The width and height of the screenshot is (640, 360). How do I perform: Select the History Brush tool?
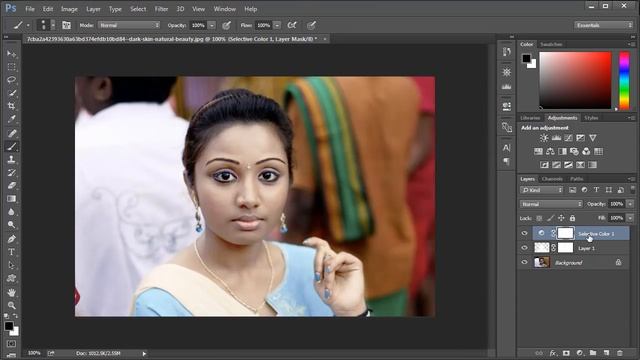[x=11, y=172]
